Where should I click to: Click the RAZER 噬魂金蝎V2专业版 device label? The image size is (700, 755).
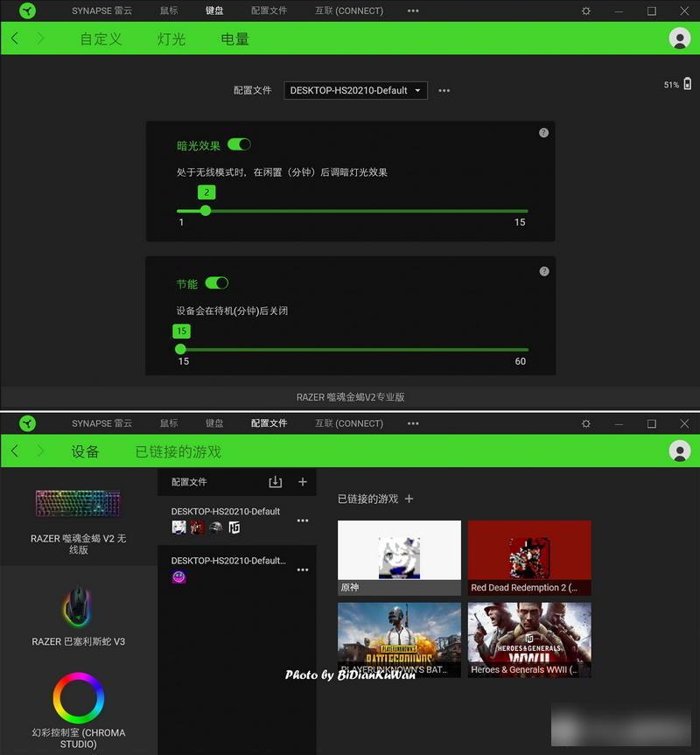point(351,397)
